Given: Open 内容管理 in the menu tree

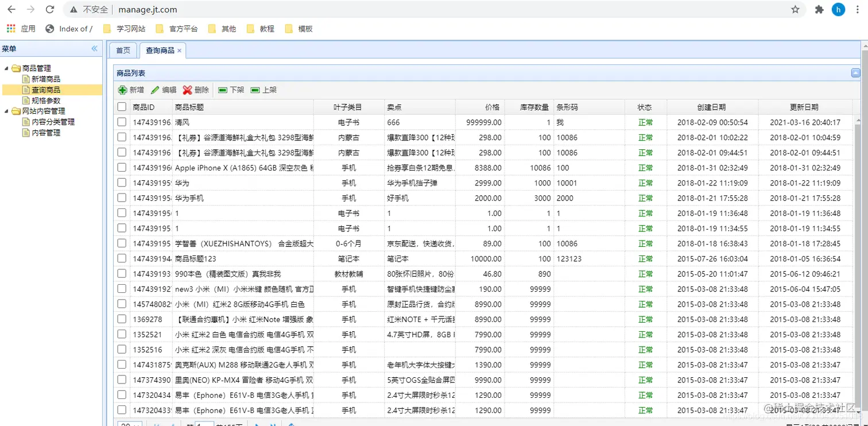Looking at the screenshot, I should [45, 133].
